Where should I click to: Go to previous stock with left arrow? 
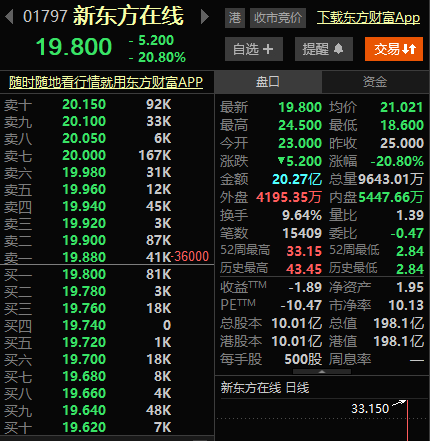click(x=9, y=16)
